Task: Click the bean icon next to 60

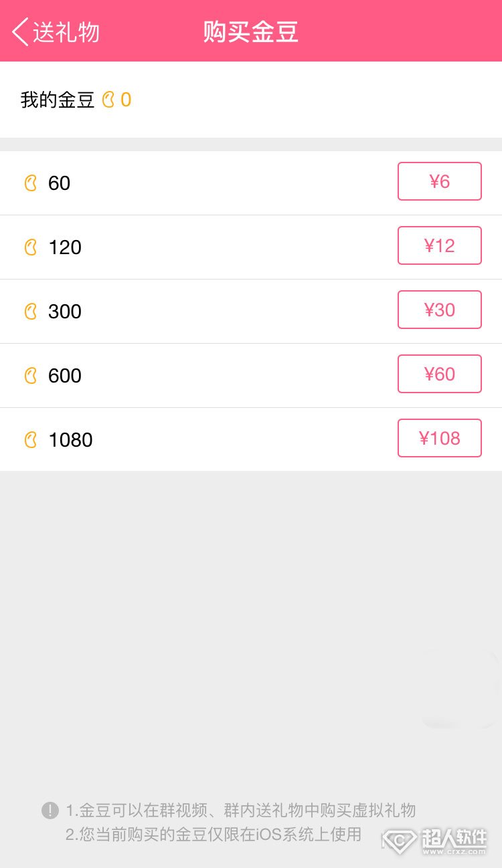Action: click(31, 183)
